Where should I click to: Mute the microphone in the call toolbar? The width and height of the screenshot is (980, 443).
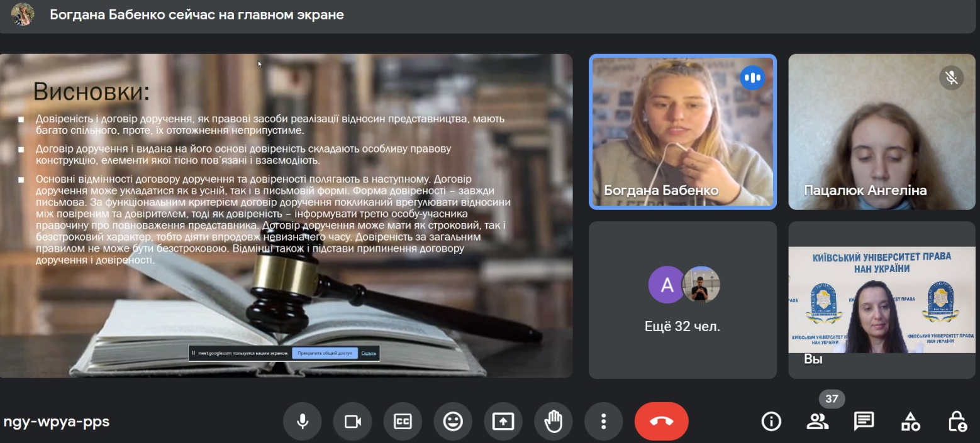(302, 421)
